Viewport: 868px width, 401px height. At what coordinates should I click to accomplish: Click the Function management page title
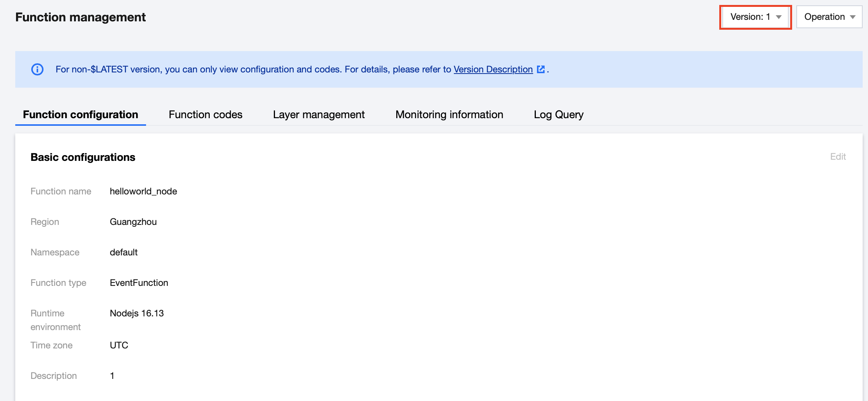80,17
